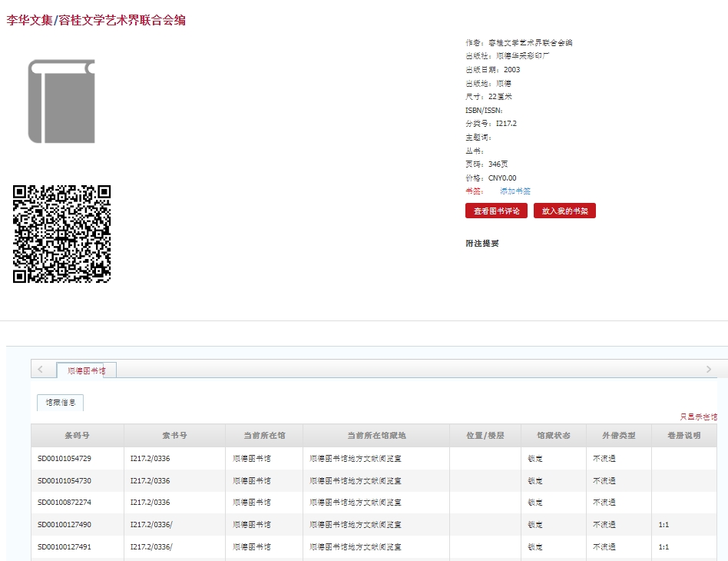The width and height of the screenshot is (728, 561).
Task: Click call number in SD00101054729 row
Action: [150, 458]
